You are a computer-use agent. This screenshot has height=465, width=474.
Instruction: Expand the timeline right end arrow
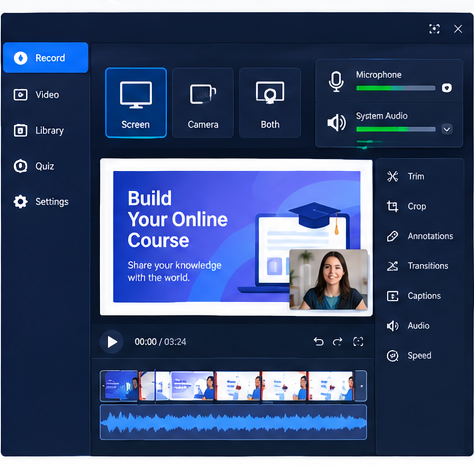point(361,386)
